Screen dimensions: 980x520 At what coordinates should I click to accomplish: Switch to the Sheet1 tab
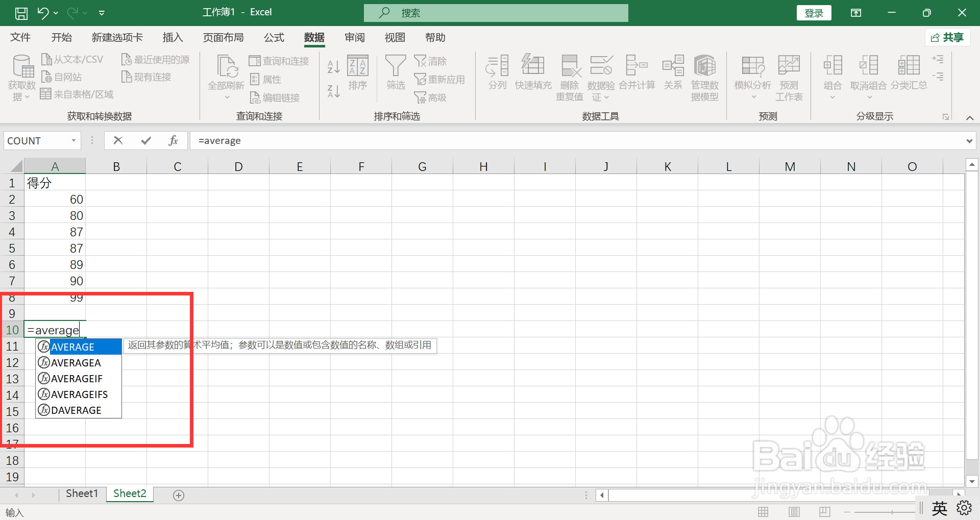82,493
